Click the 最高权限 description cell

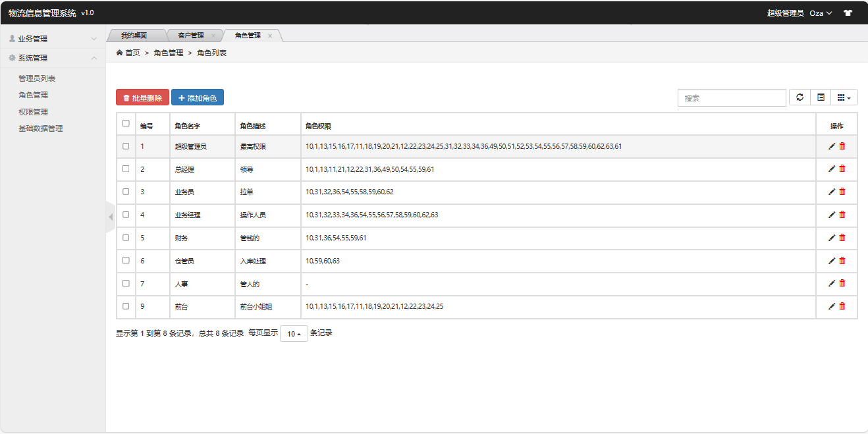point(267,146)
